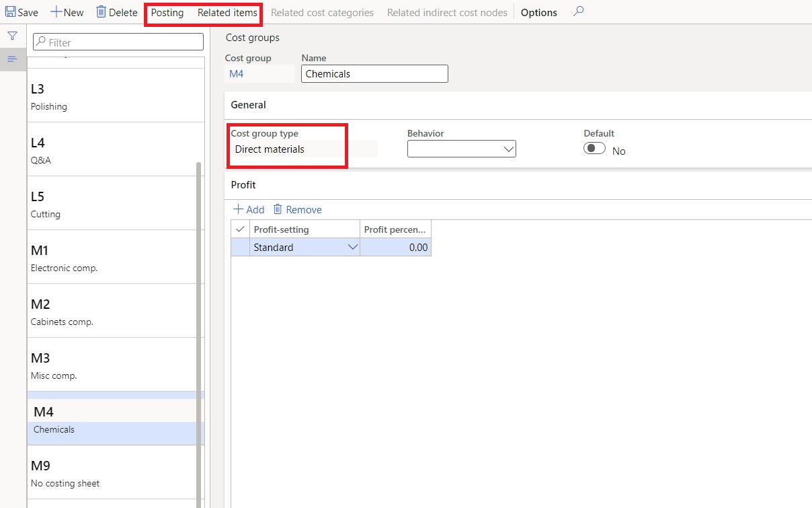812x508 pixels.
Task: Collapse the General section
Action: (x=248, y=105)
